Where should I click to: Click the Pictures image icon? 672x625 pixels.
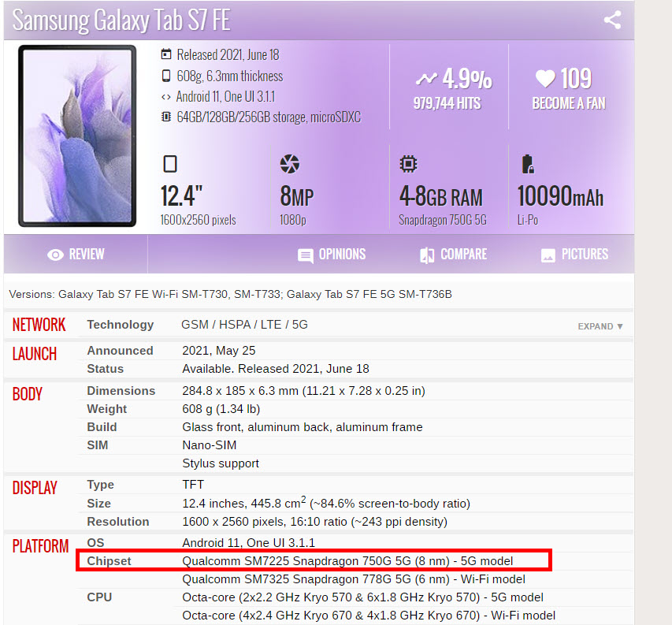click(548, 255)
